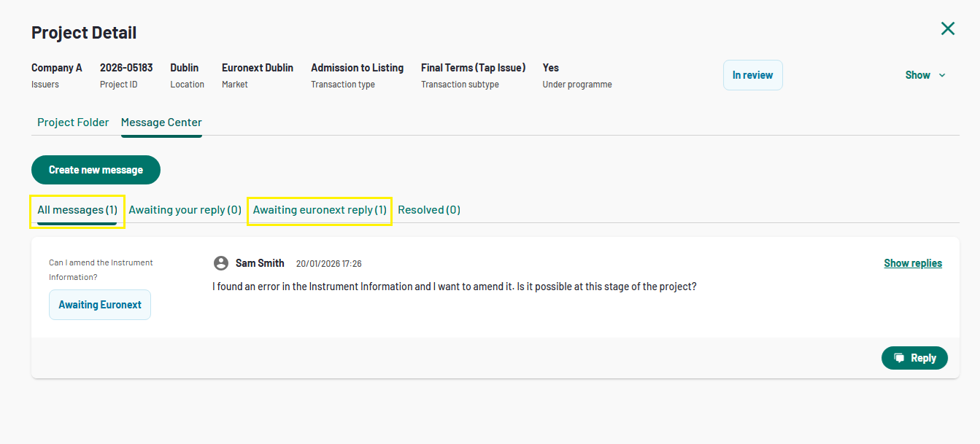Image resolution: width=980 pixels, height=444 pixels.
Task: Click the Project ID 2026-05183
Action: tap(126, 68)
